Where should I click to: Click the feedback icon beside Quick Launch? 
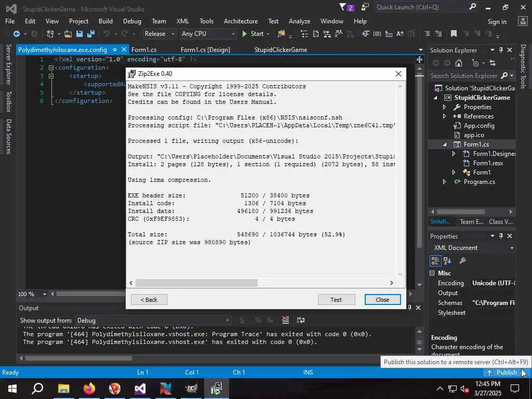point(365,7)
